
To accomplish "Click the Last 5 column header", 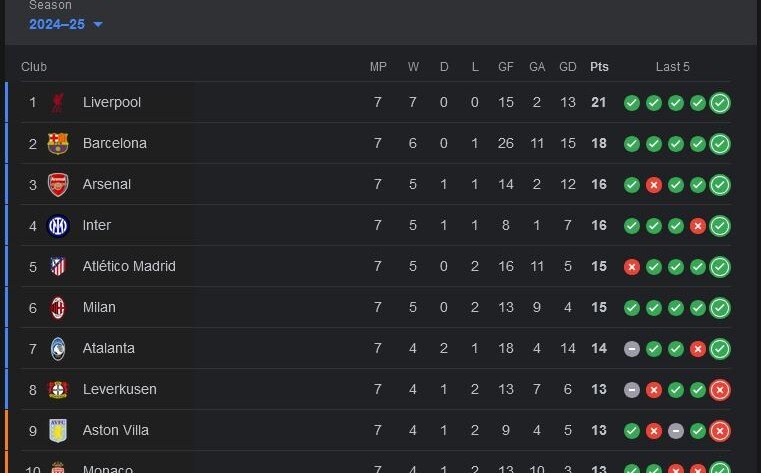I will pyautogui.click(x=673, y=67).
